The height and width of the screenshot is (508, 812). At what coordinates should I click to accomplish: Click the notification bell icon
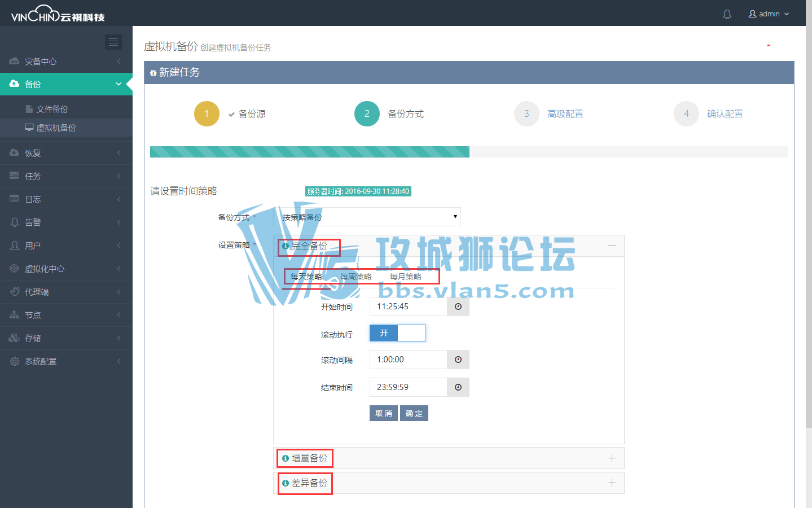click(x=727, y=14)
